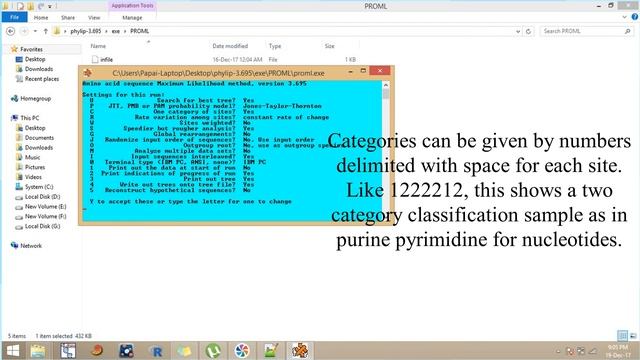The height and width of the screenshot is (360, 640).
Task: Open New Volume (F:) drive
Action: pos(45,216)
